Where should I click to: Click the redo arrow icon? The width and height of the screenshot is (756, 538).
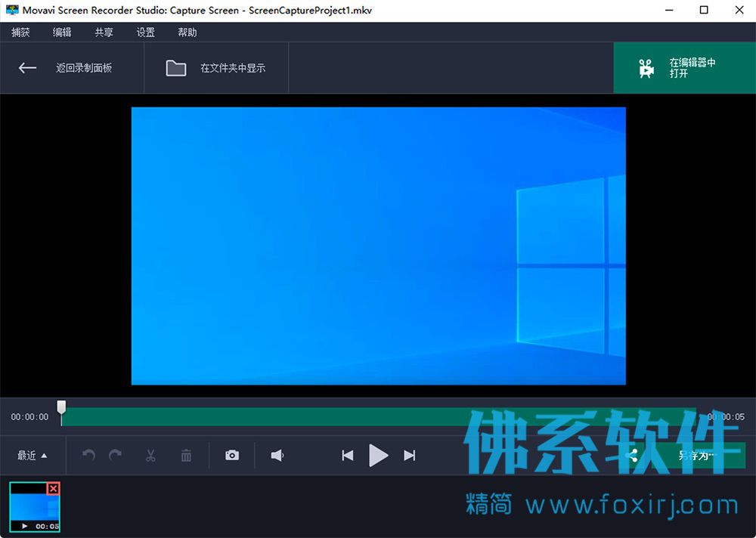(x=116, y=455)
